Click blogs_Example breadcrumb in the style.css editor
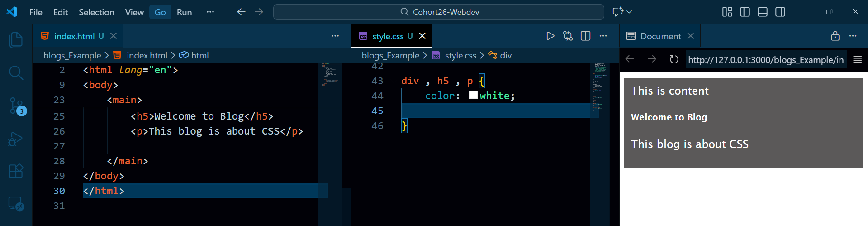 (x=390, y=55)
